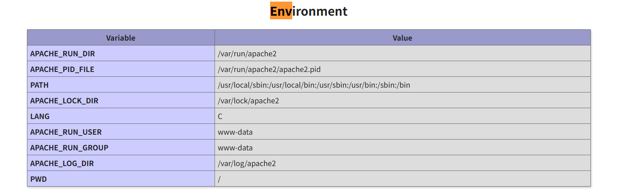Click the PATH value starting with /usr/local/sbin
644x193 pixels.
pyautogui.click(x=314, y=85)
